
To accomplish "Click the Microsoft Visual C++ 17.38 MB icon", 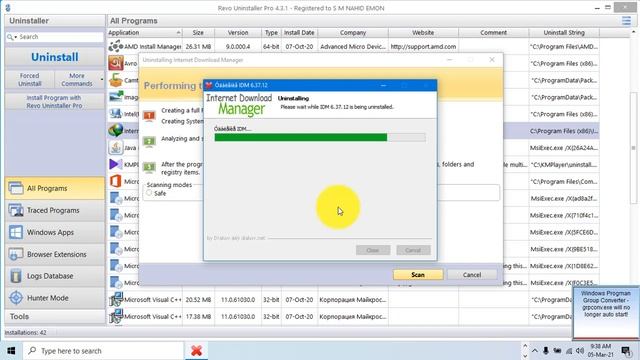I will (x=116, y=316).
